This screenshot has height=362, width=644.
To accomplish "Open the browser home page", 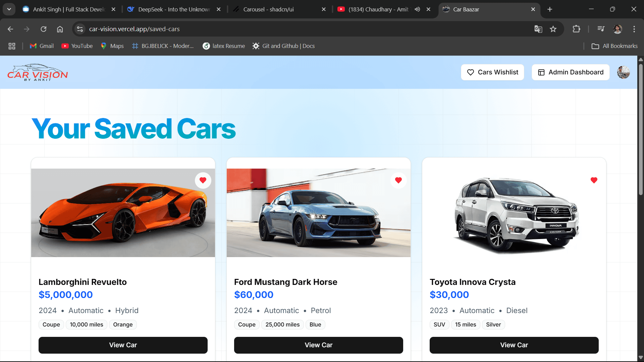I will tap(60, 29).
